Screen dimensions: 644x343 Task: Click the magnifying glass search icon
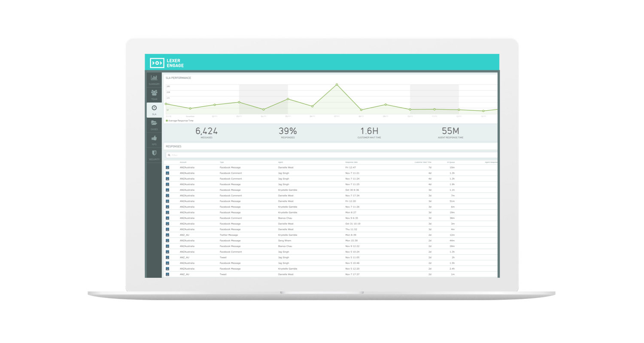click(169, 155)
